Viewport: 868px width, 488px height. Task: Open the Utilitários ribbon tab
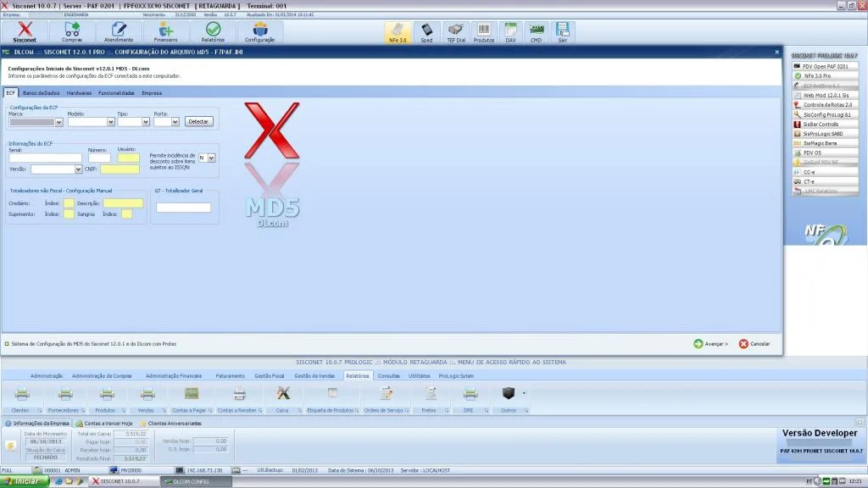pyautogui.click(x=419, y=375)
